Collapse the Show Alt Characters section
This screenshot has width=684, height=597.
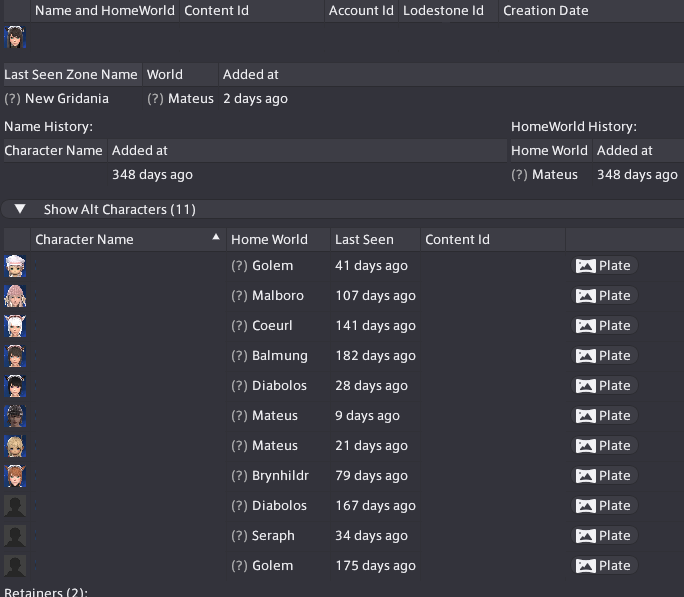click(x=342, y=209)
